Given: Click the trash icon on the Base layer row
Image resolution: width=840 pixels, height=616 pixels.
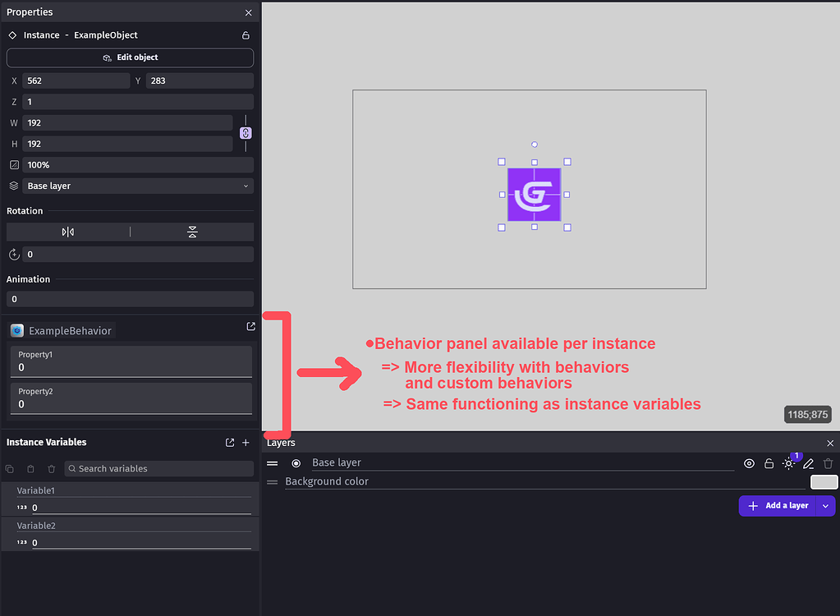Looking at the screenshot, I should [826, 463].
